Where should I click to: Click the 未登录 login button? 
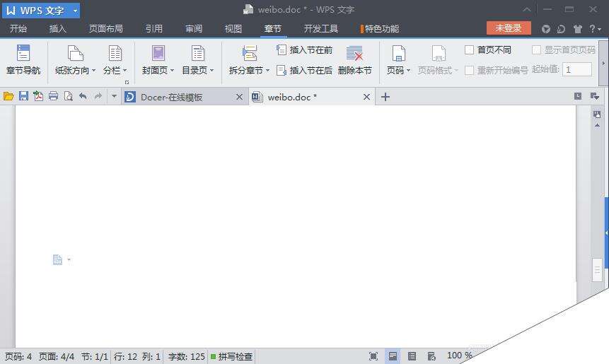(x=509, y=28)
